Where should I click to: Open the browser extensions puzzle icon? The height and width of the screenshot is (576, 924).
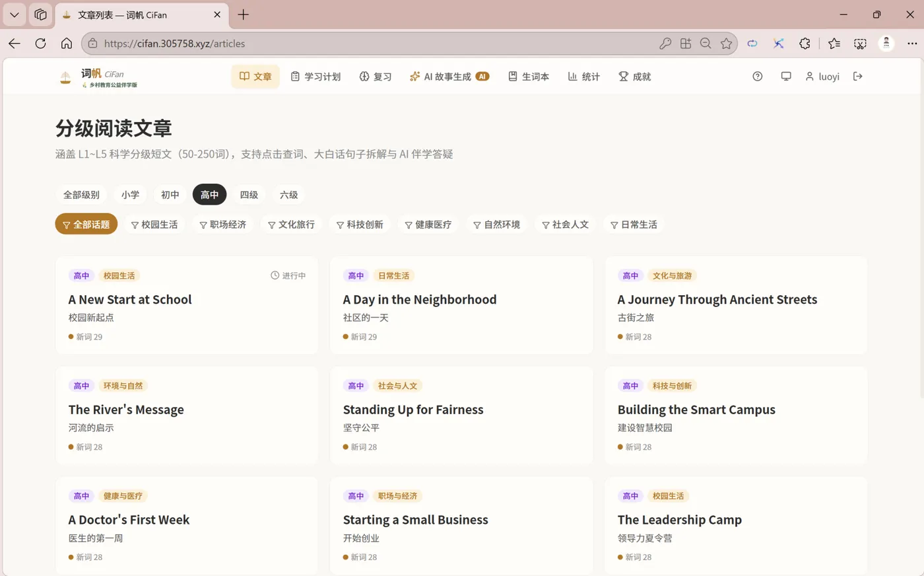click(805, 44)
